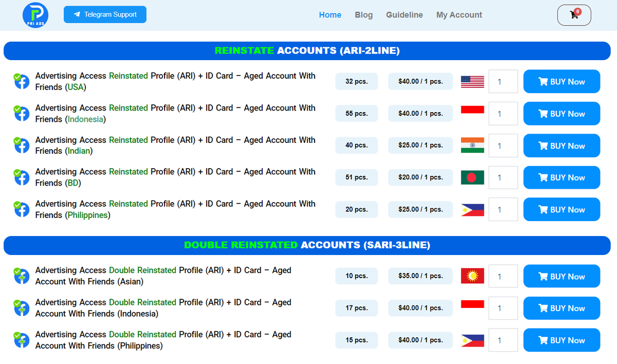
Task: Click the USA flag icon
Action: (x=473, y=81)
